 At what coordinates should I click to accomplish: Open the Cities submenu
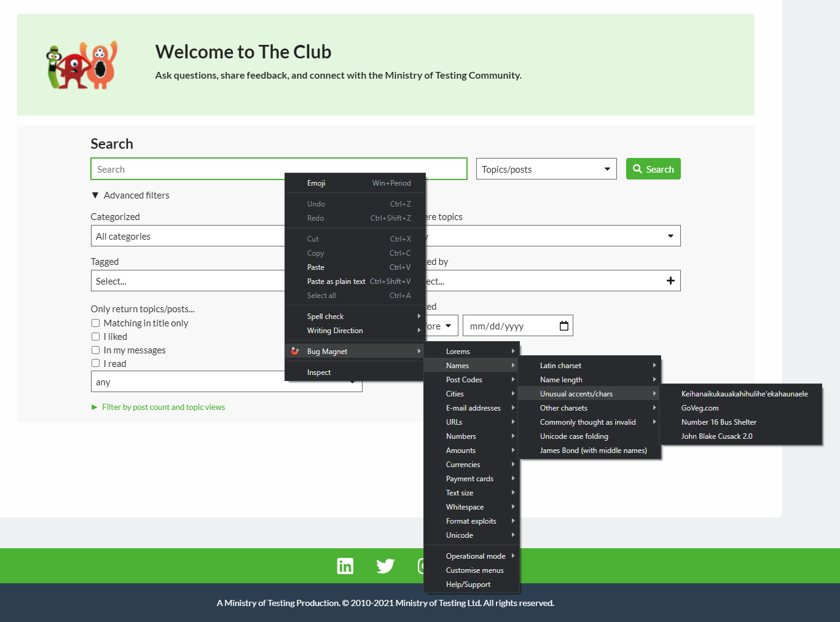click(472, 394)
